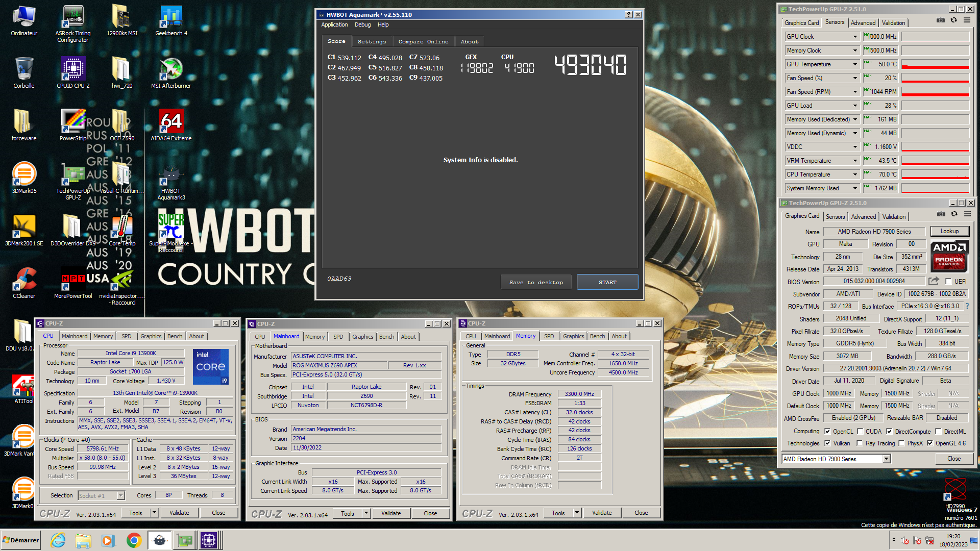Expand the GPU Clock sensor dropdown
Viewport: 980px width, 551px height.
click(855, 37)
